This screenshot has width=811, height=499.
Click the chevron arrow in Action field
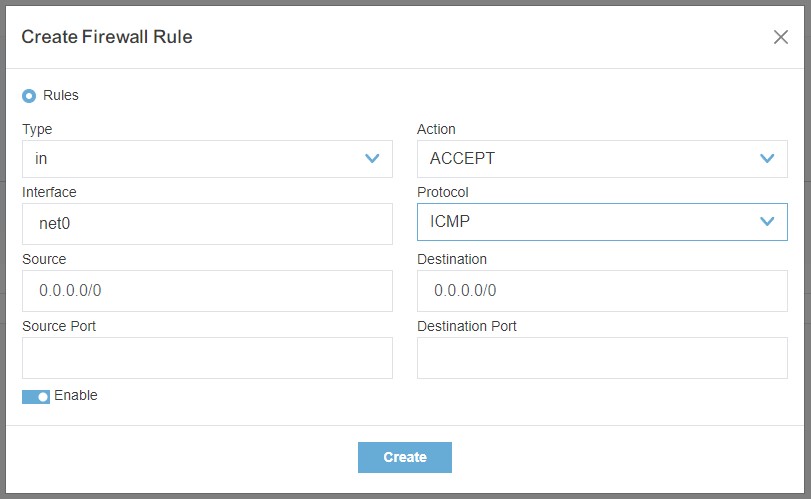pos(767,158)
